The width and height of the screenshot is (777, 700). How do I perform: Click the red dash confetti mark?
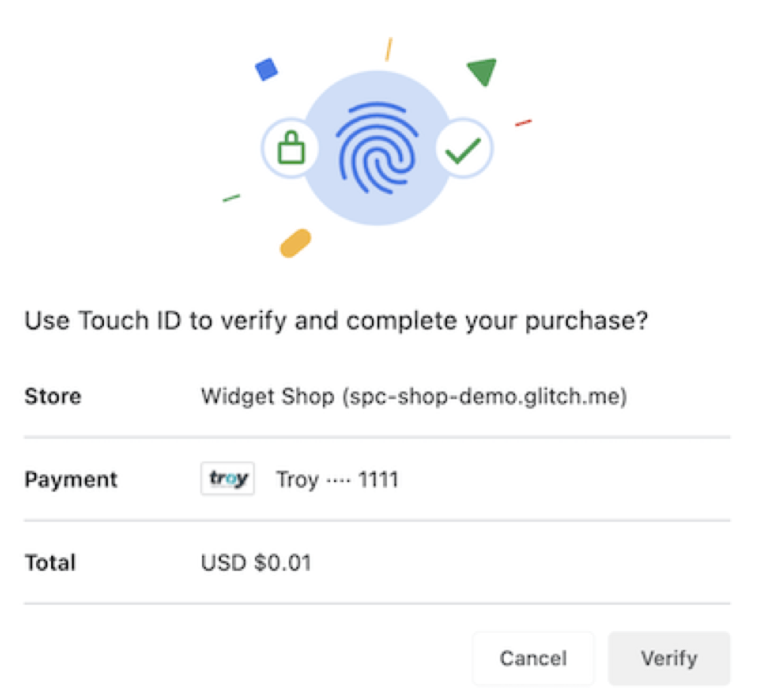coord(523,123)
